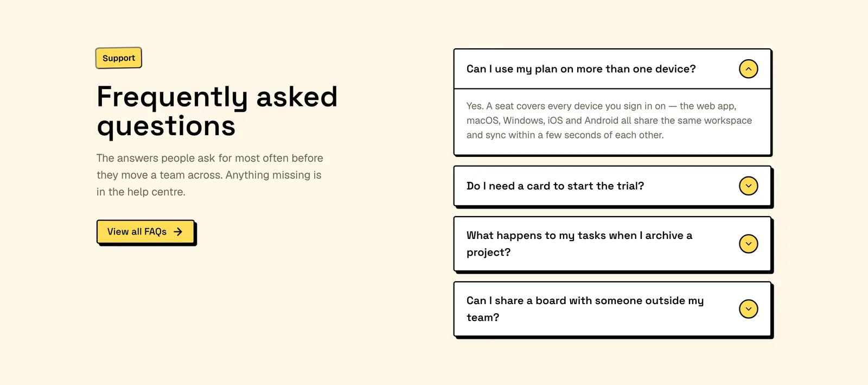Image resolution: width=868 pixels, height=385 pixels.
Task: Click the 'The answers people ask for most often' line
Action: (x=210, y=158)
